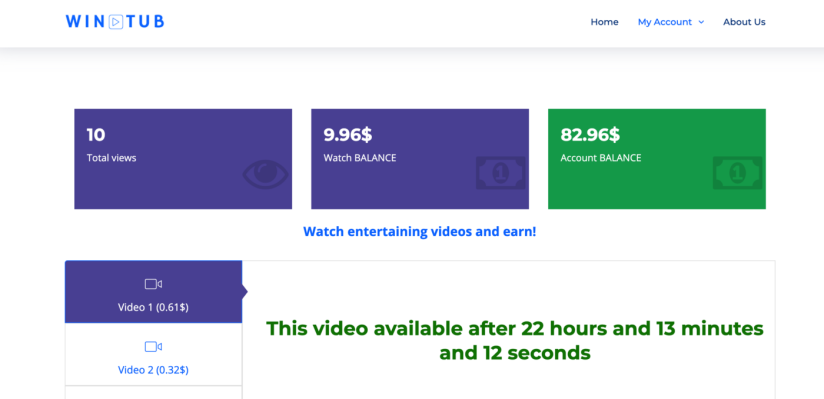The height and width of the screenshot is (399, 824).
Task: Click the 82.96$ account balance amount
Action: point(590,135)
